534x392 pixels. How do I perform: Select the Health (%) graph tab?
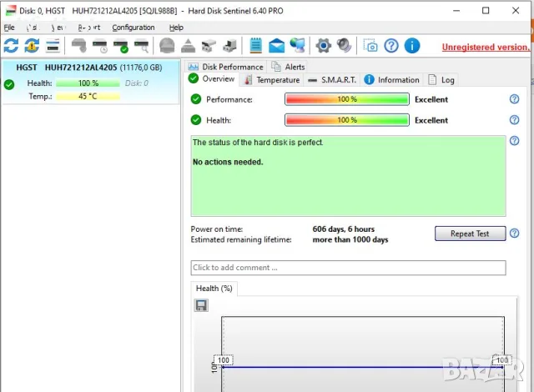214,289
